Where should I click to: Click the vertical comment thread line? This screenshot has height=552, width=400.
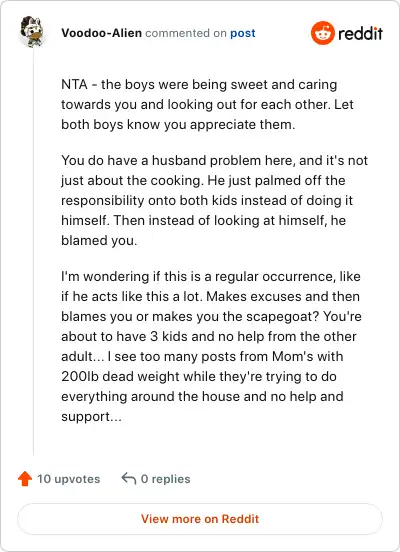coord(33,252)
